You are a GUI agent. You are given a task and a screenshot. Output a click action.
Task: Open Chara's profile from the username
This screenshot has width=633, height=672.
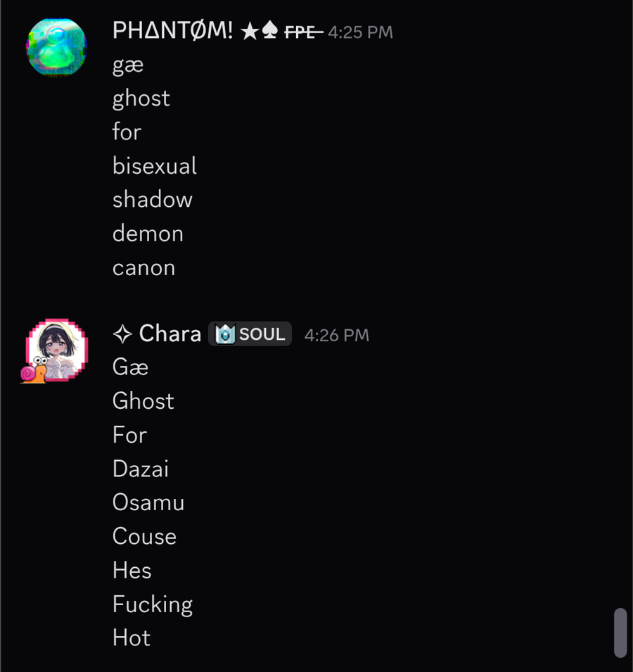(x=170, y=334)
